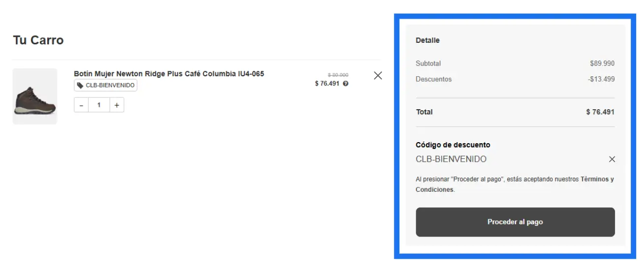This screenshot has height=273, width=644.
Task: Click the Detalle heading
Action: [x=428, y=40]
